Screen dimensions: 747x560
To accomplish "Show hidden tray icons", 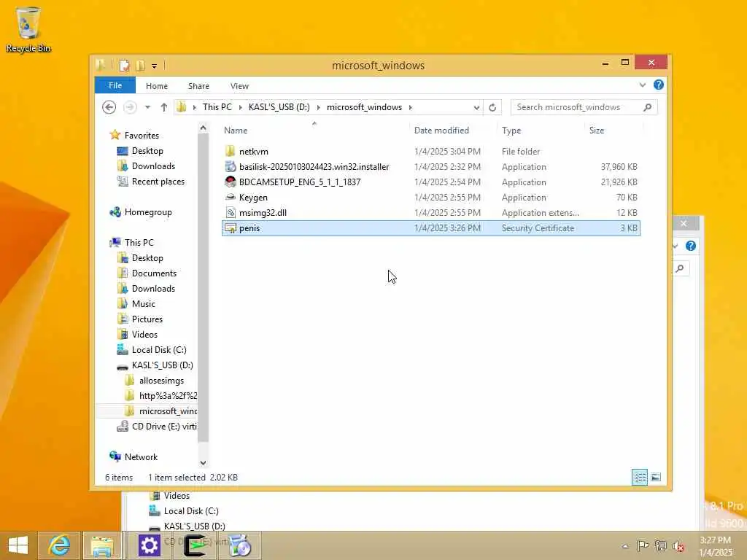I will click(x=625, y=546).
